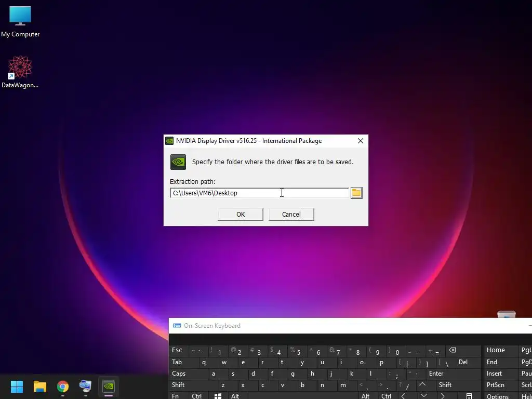Screen dimensions: 532x399
Task: Tap the Insert key on the On-Screen Keyboard
Action: [501, 374]
